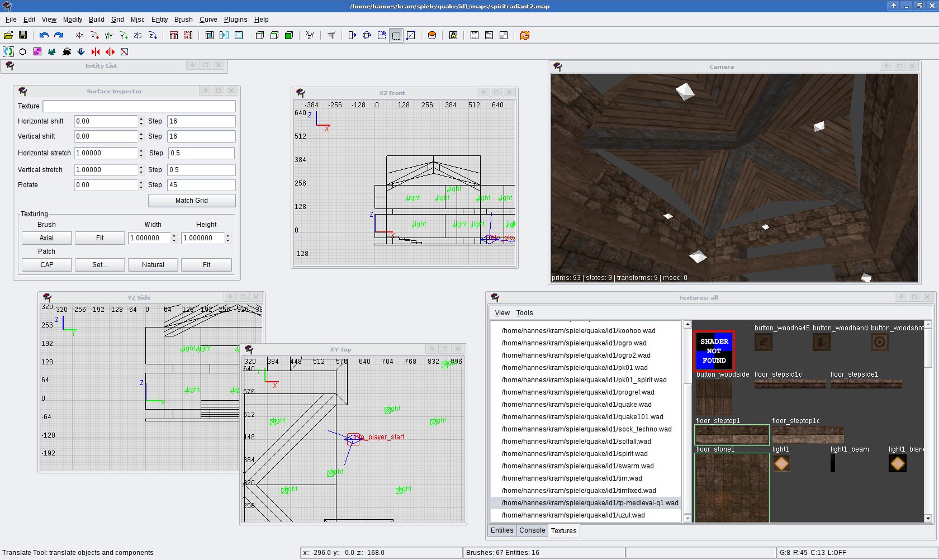
Task: Open the Console icon in toolbar
Action: click(489, 35)
